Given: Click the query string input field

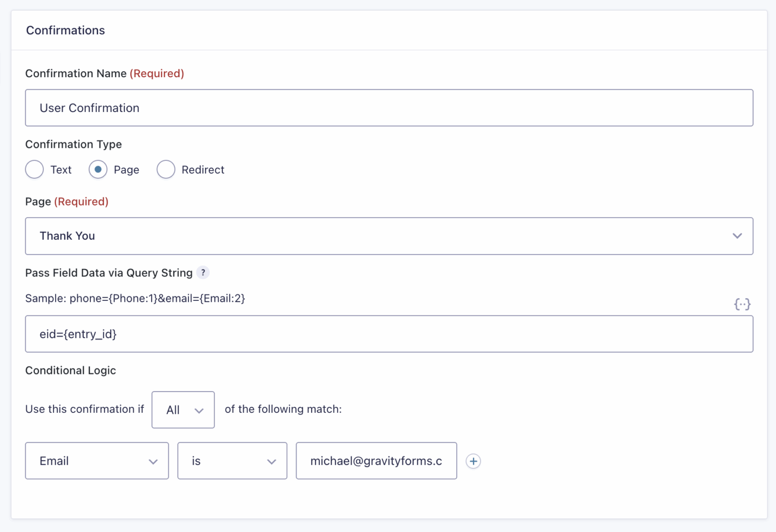Looking at the screenshot, I should tap(389, 334).
